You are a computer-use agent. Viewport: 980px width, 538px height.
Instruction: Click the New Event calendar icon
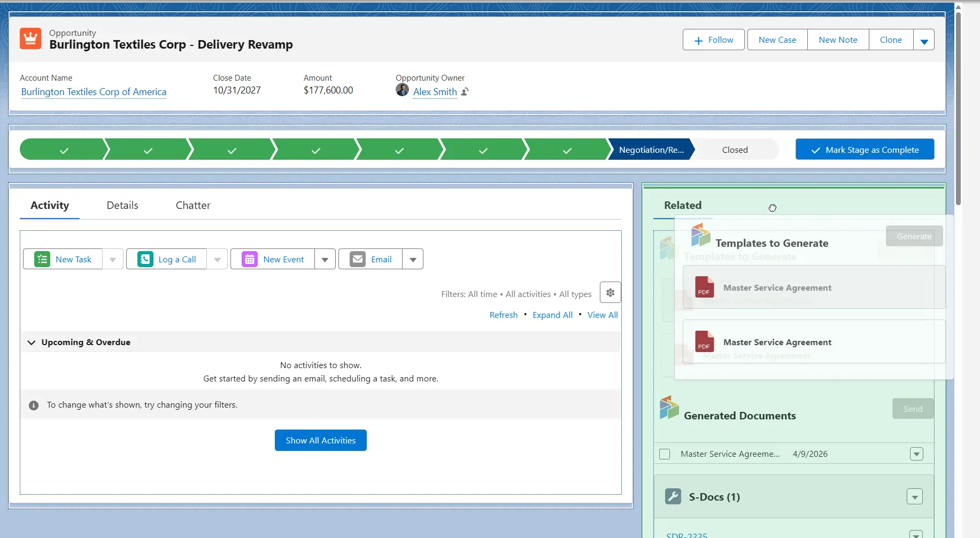pyautogui.click(x=250, y=259)
